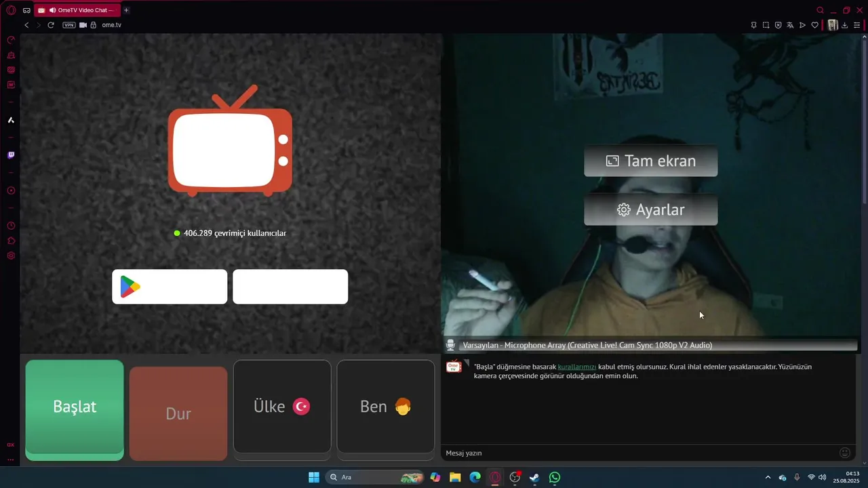Open the GX Control speedometer sidebar icon

tap(11, 40)
